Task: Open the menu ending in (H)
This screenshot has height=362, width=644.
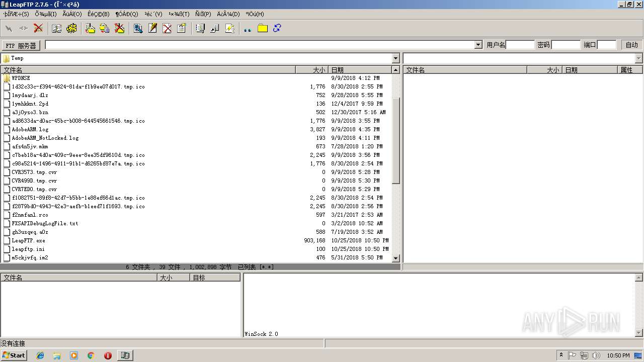Action: click(x=255, y=14)
